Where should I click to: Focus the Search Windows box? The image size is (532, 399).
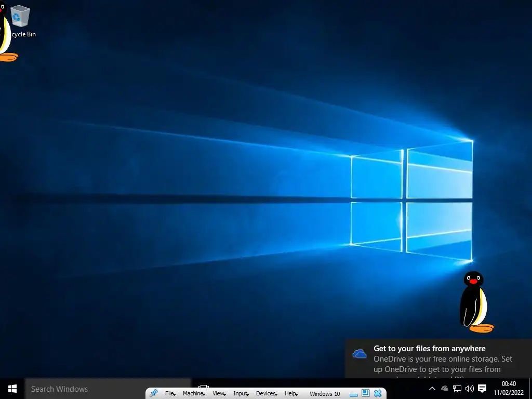(x=108, y=389)
